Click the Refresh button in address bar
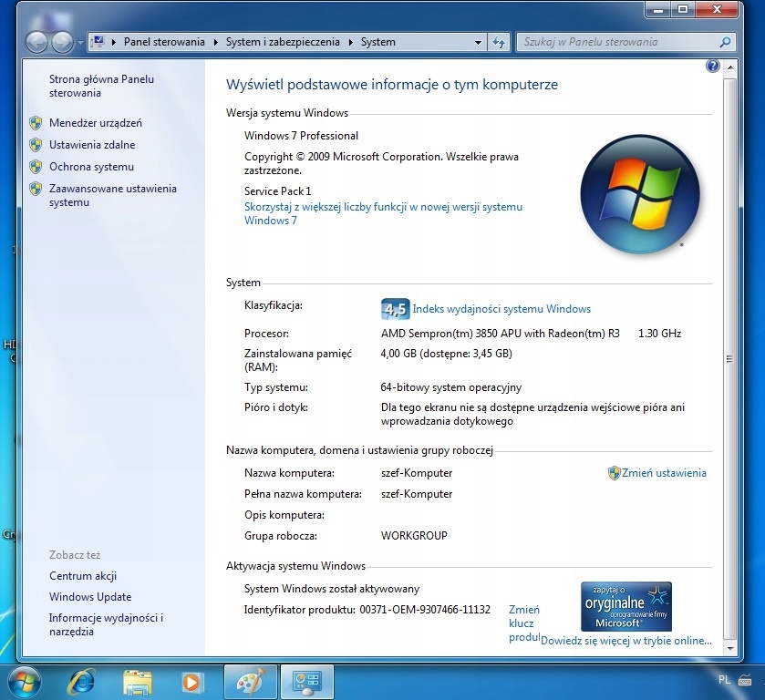Screen dimensions: 765x700 499,43
